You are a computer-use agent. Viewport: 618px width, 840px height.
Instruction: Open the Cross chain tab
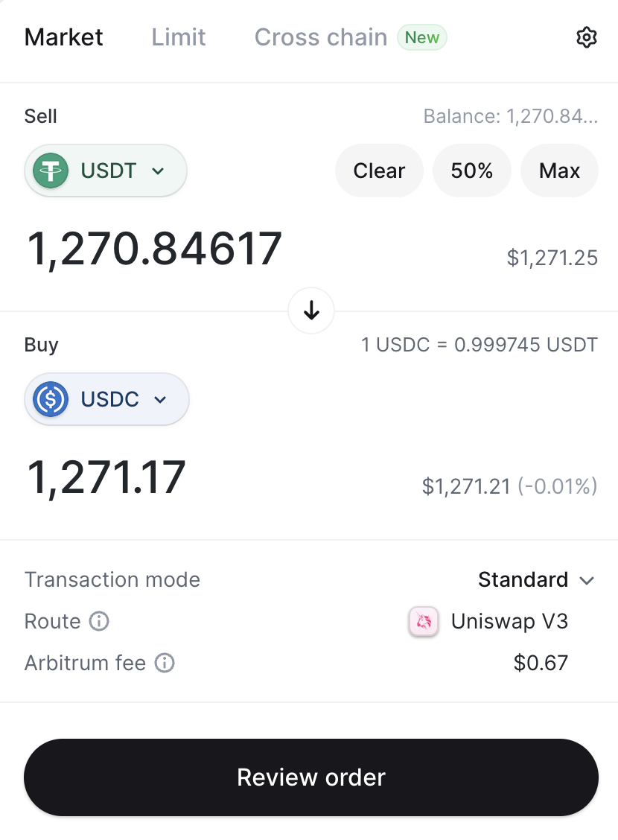[321, 37]
